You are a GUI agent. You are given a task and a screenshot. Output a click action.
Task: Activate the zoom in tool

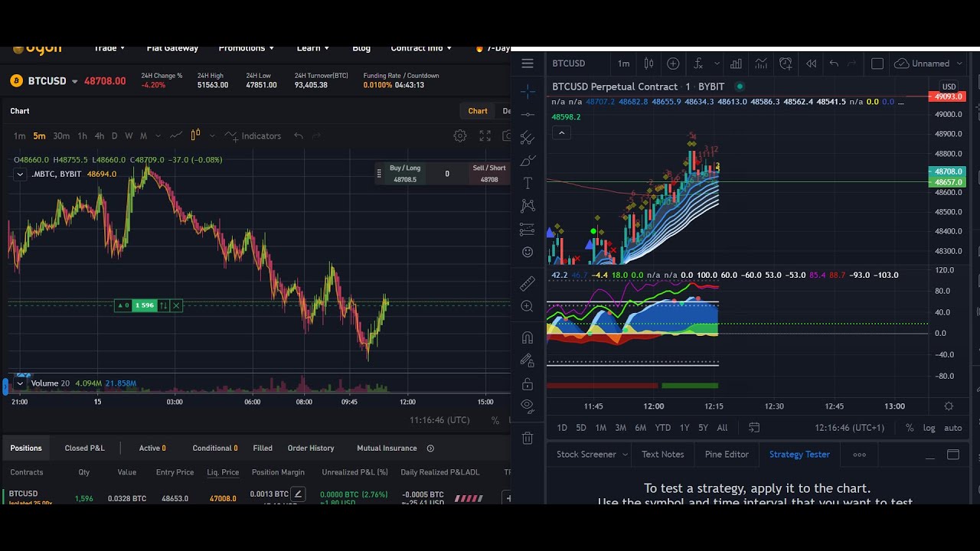tap(528, 306)
